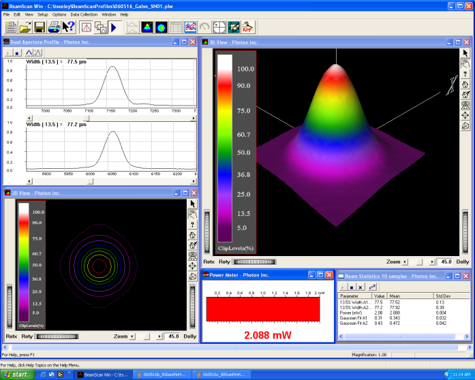Click single Gaussian curve icon in Dual Aperture Profile
Screen dimensions: 475x380
click(29, 53)
